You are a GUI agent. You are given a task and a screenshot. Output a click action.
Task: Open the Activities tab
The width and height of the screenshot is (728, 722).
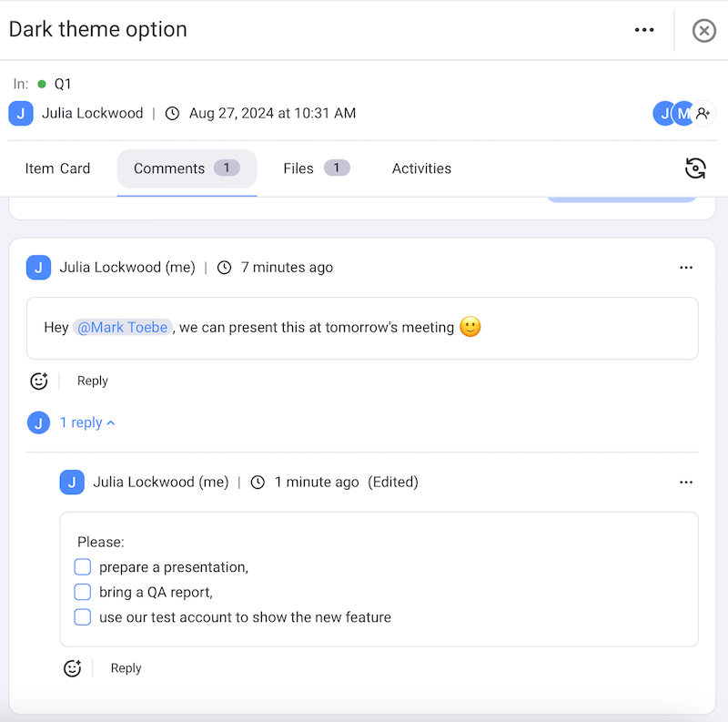pyautogui.click(x=421, y=168)
